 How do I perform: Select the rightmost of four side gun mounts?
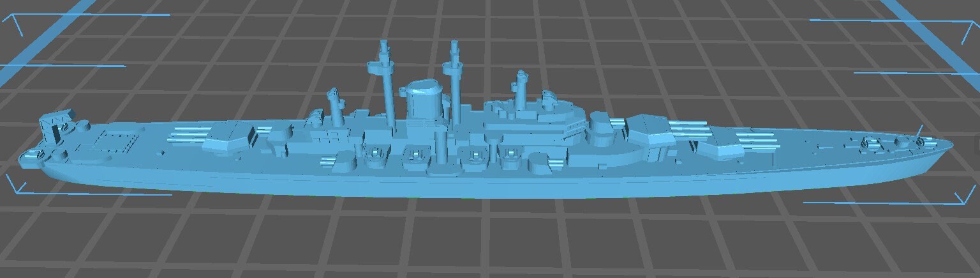coord(510,155)
